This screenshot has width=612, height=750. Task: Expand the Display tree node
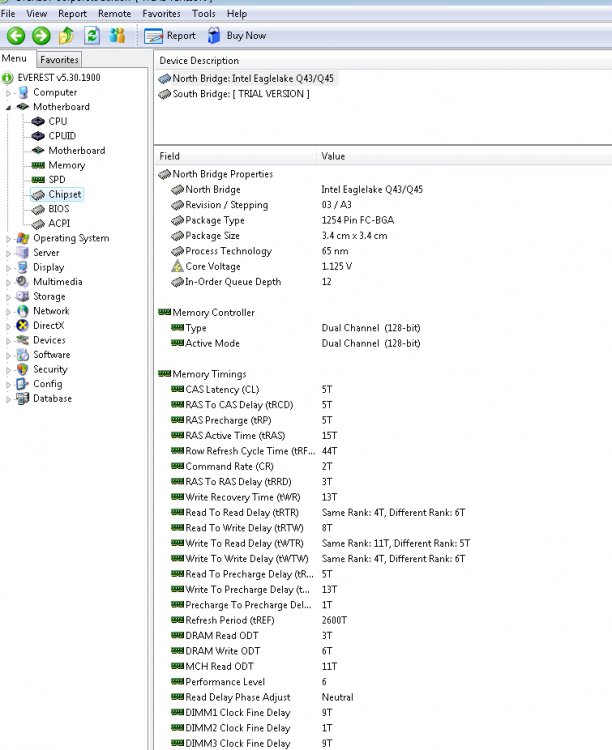tap(8, 268)
